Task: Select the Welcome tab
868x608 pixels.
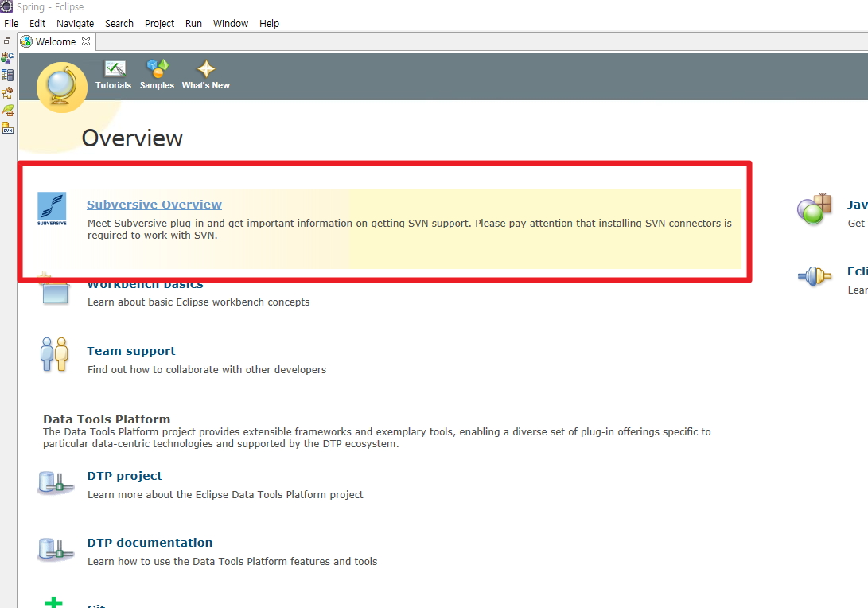Action: point(56,41)
